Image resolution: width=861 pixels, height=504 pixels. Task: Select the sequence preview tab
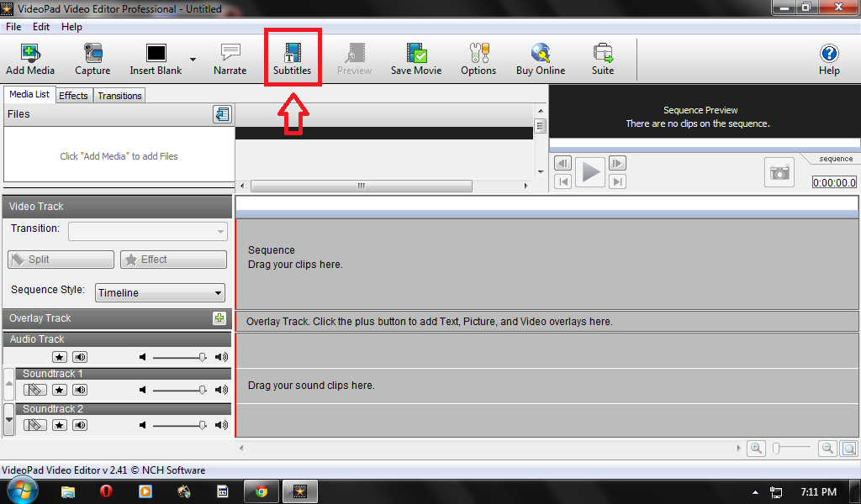836,159
